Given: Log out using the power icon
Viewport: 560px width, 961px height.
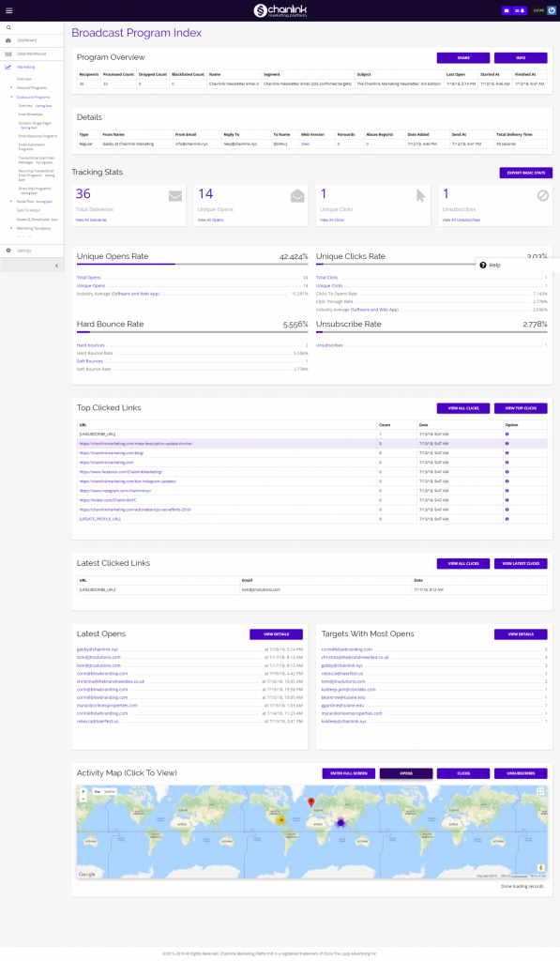Looking at the screenshot, I should (x=552, y=10).
